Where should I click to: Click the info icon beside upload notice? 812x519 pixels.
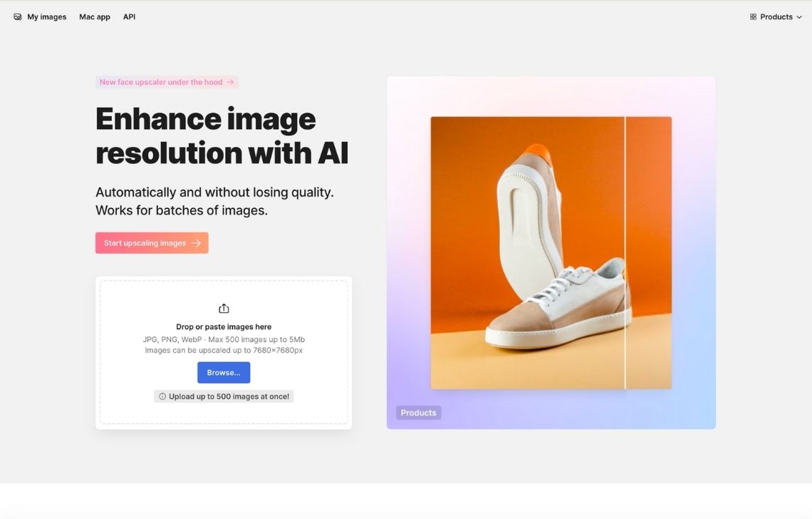coord(162,396)
